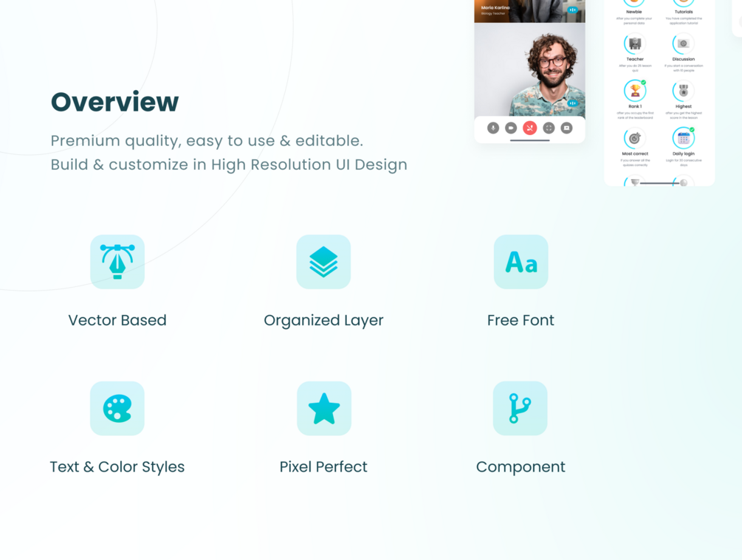
Task: Toggle the camera button in video call
Action: [x=511, y=128]
